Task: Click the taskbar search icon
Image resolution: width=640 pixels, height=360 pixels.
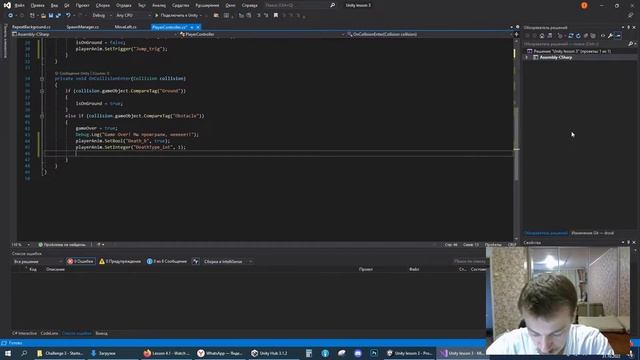Action: 24,353
